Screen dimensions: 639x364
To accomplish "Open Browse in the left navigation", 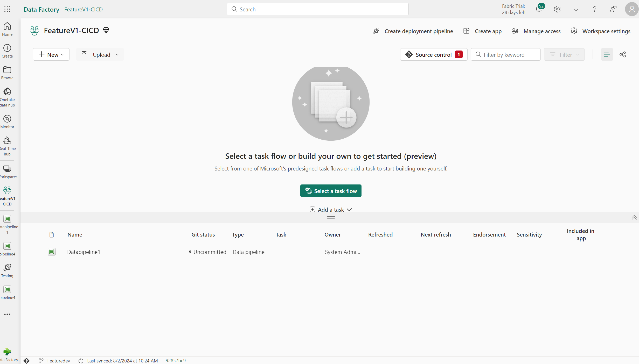I will point(7,73).
